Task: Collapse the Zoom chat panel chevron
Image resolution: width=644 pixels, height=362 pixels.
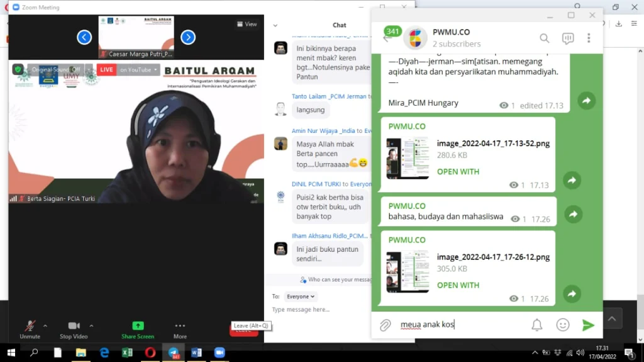Action: pyautogui.click(x=275, y=26)
